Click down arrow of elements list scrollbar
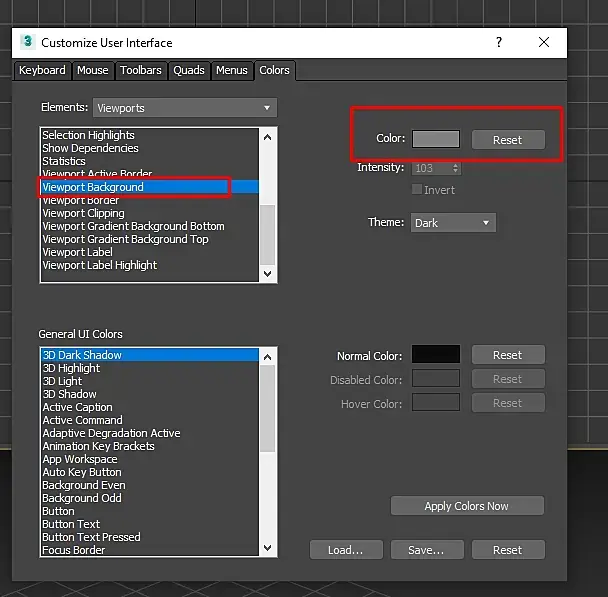The image size is (608, 597). coord(267,274)
